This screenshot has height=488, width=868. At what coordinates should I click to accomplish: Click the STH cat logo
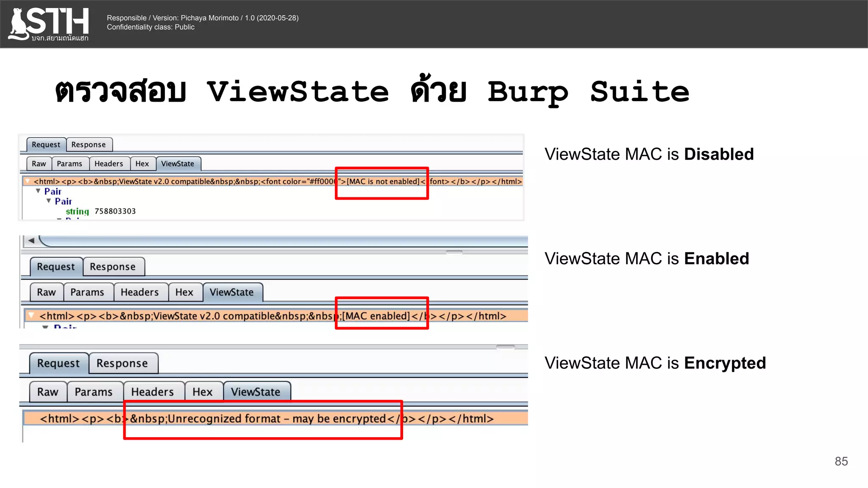click(x=49, y=24)
